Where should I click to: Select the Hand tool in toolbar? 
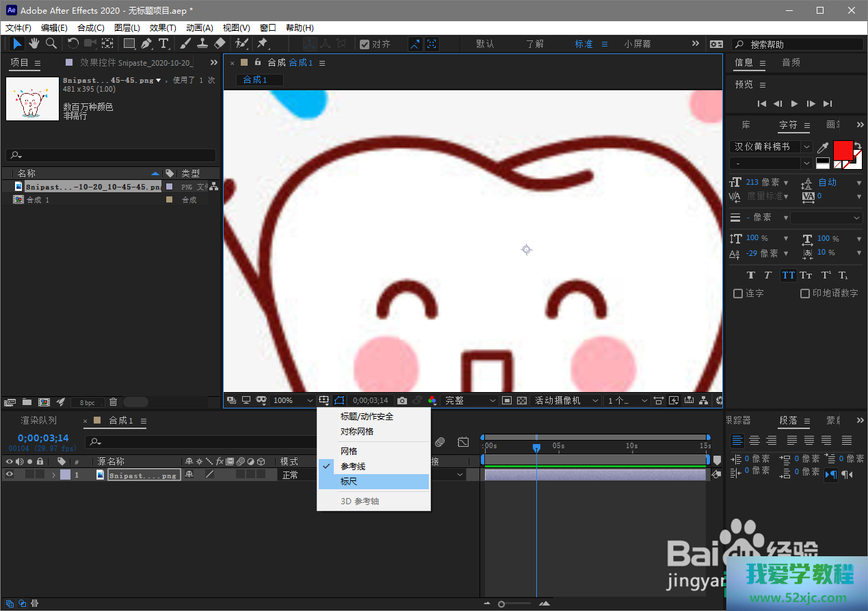point(34,44)
